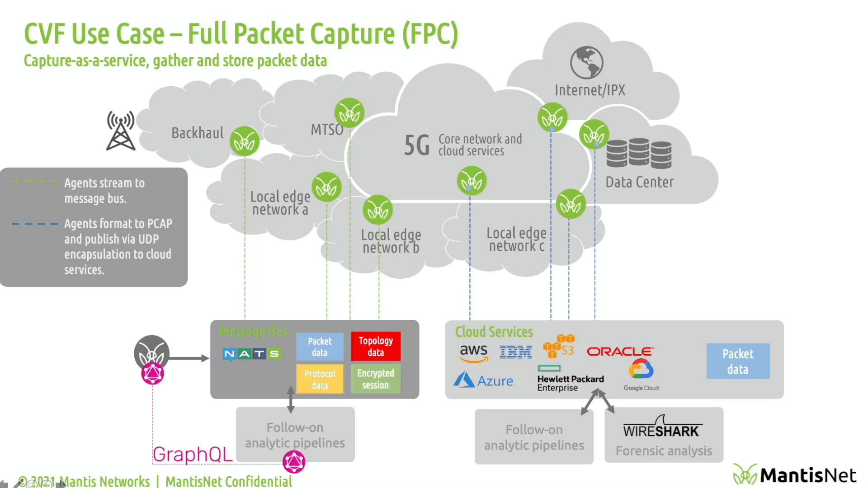The height and width of the screenshot is (488, 868).
Task: Open Cloud Services provider dropdown
Action: coord(494,331)
